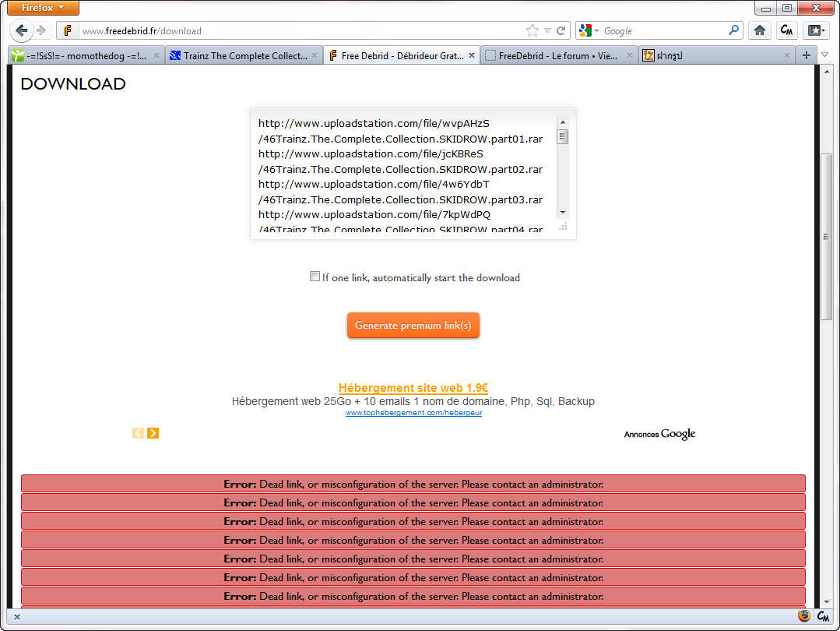
Task: Click Generate premium link(s) button
Action: 413,326
